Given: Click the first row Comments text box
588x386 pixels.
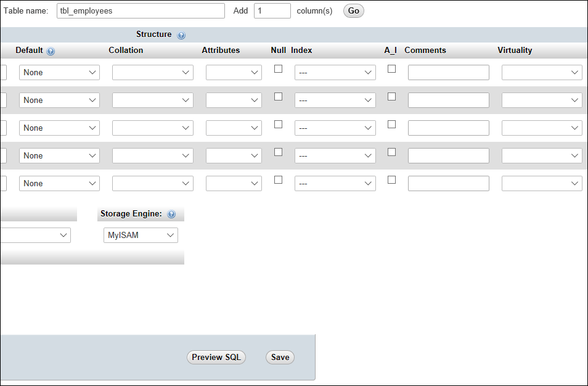Looking at the screenshot, I should coord(448,73).
